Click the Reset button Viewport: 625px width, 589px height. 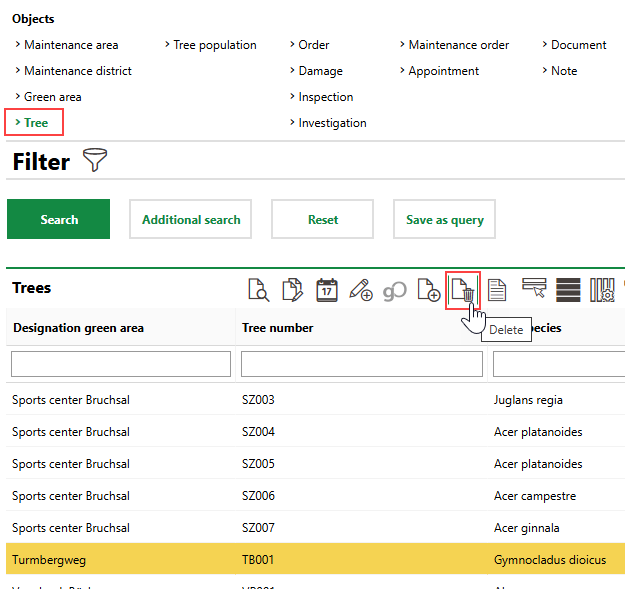point(322,220)
